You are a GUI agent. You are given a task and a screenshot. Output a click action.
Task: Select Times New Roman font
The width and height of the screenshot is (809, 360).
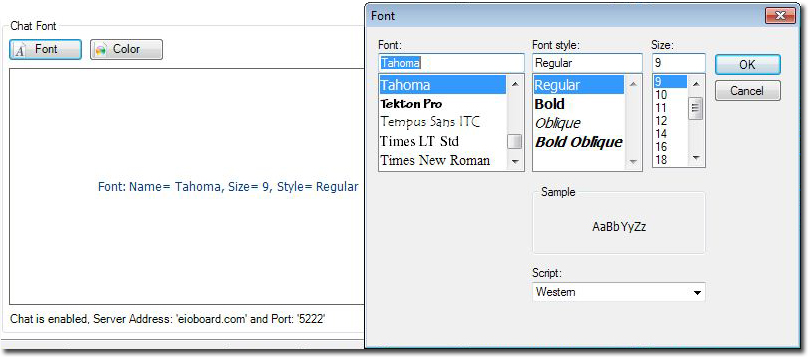coord(442,160)
